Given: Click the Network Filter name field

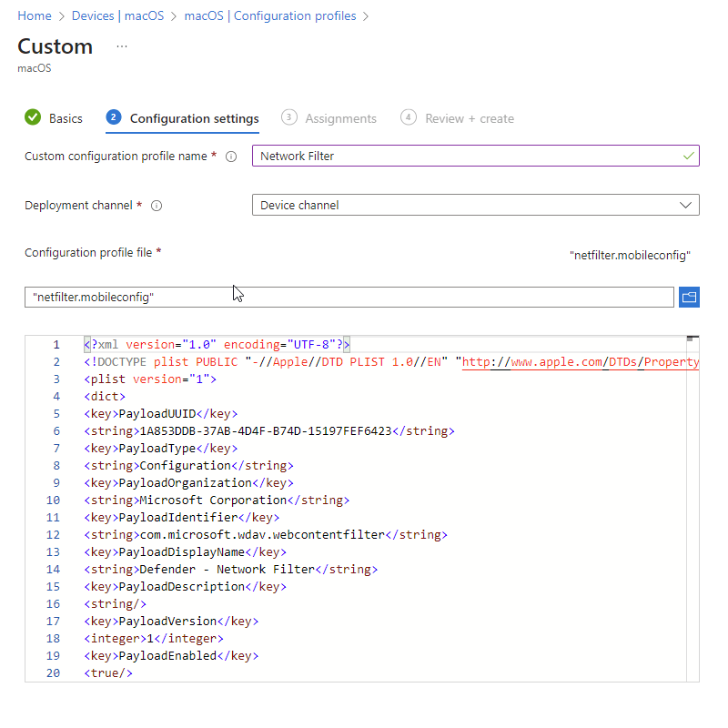Looking at the screenshot, I should (x=475, y=156).
